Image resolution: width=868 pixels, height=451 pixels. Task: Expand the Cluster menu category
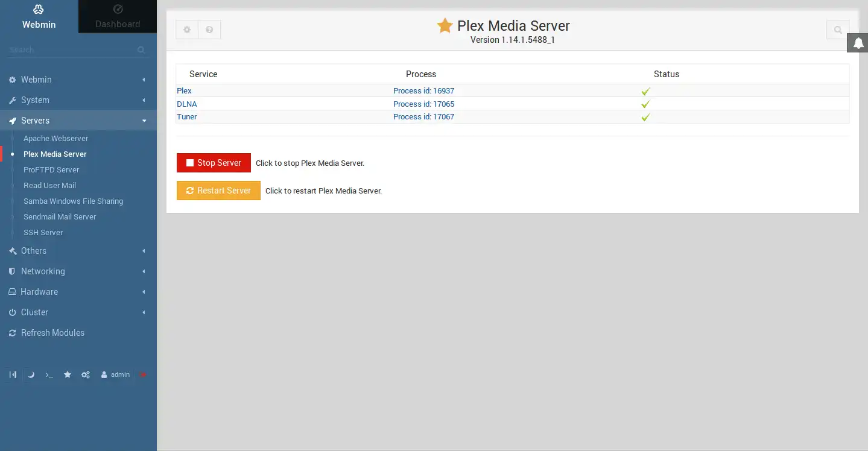[x=78, y=312]
